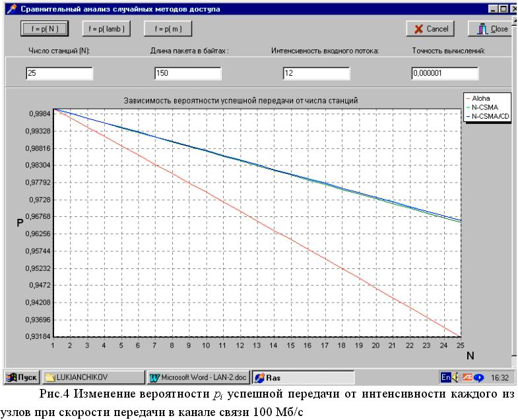The width and height of the screenshot is (518, 420).
Task: Select the N-CSMA/CD legend entry
Action: pyautogui.click(x=488, y=116)
